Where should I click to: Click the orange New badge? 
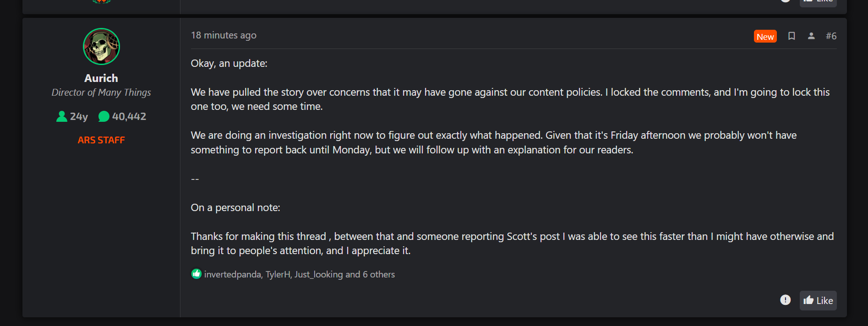(765, 37)
